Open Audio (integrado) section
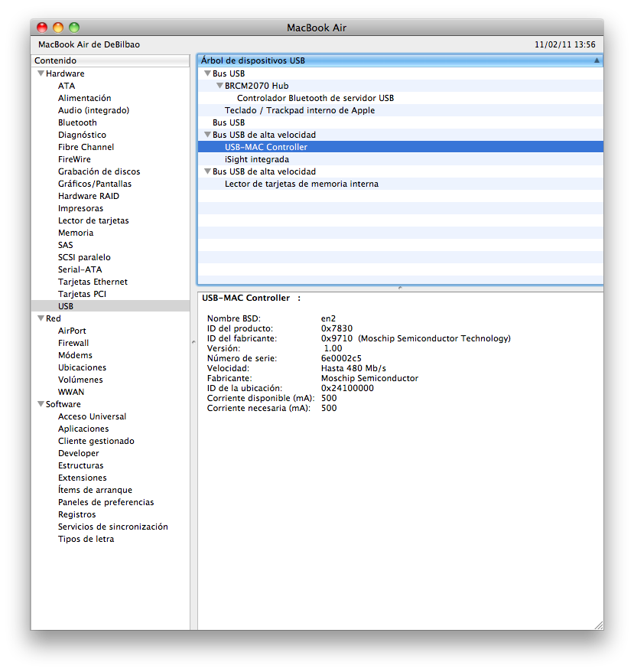Screen dimensions: 634x672 (94, 110)
